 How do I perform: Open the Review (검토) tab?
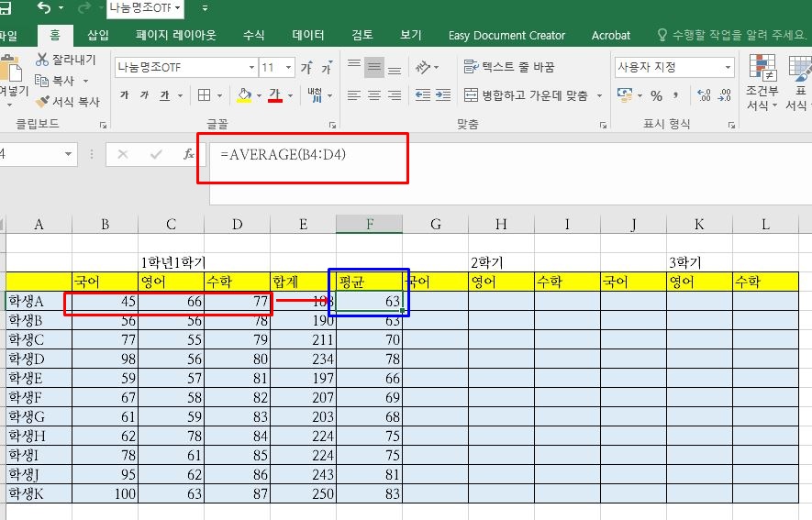point(362,35)
